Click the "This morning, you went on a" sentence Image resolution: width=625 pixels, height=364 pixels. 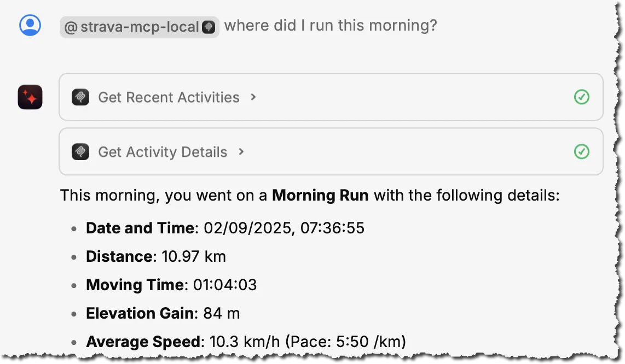(164, 195)
